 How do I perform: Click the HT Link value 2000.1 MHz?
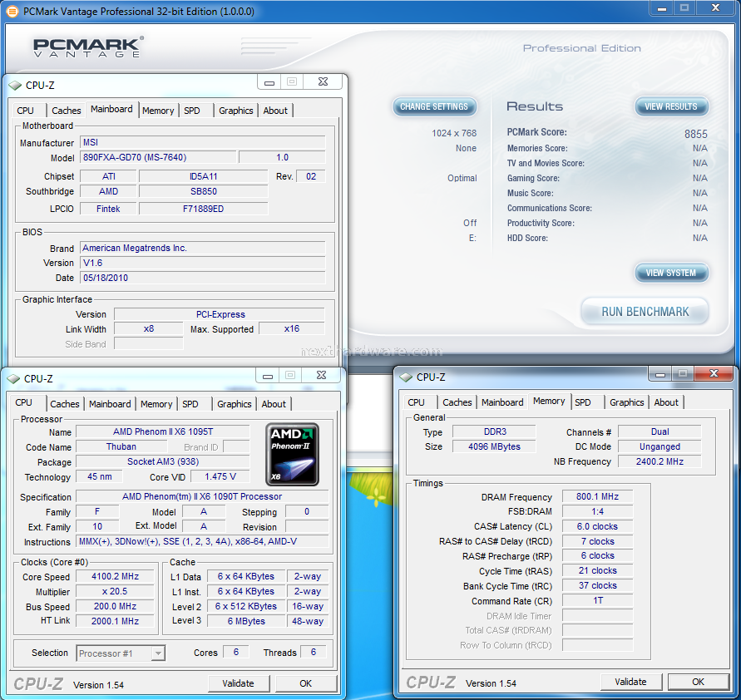pyautogui.click(x=115, y=621)
